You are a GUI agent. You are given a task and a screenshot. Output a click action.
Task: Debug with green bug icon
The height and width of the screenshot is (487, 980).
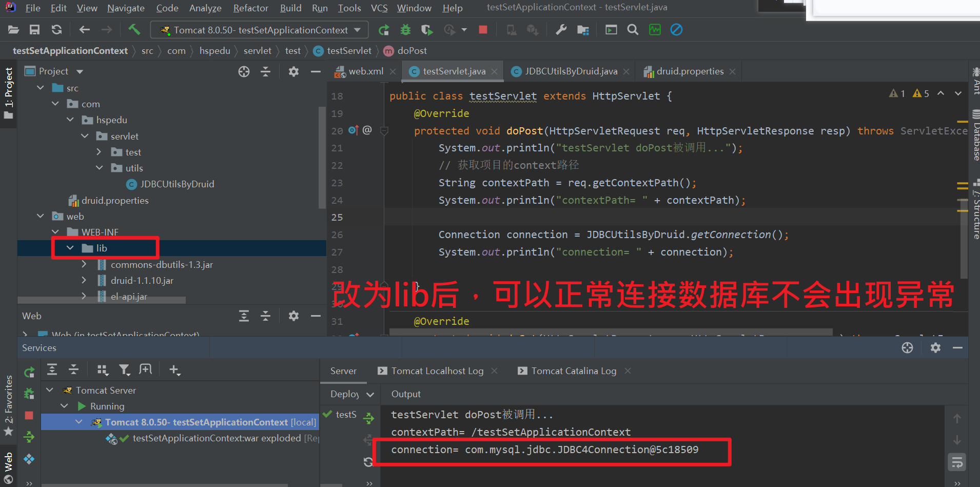(x=405, y=30)
